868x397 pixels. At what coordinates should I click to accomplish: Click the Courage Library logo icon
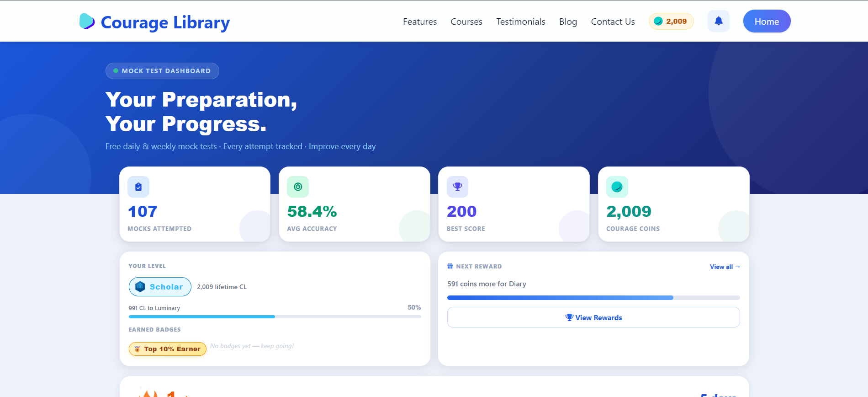point(87,21)
